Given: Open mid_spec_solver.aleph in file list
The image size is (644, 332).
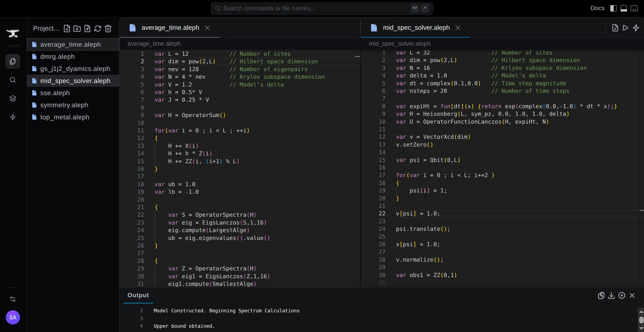Looking at the screenshot, I should 73,81.
